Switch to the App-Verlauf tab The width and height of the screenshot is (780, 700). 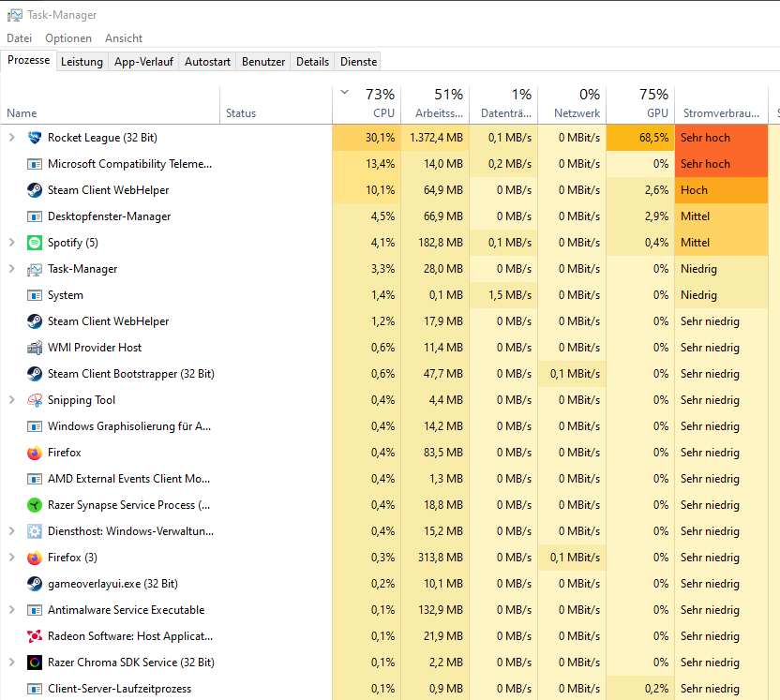(143, 62)
